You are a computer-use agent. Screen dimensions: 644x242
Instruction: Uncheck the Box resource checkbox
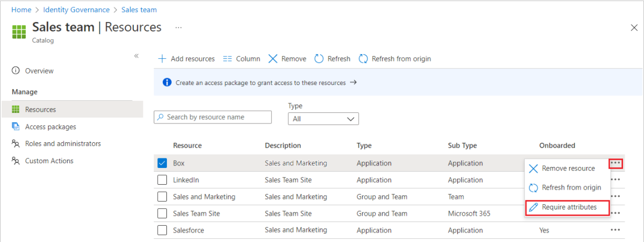point(162,163)
